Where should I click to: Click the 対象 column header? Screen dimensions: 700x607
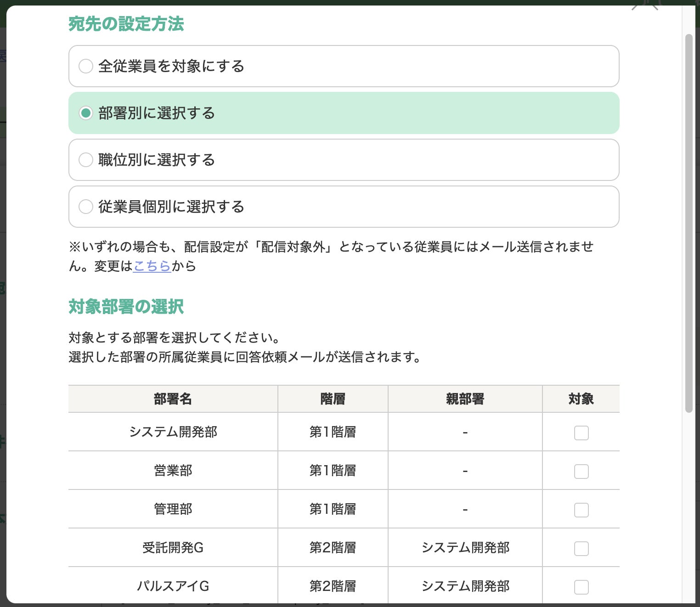581,399
